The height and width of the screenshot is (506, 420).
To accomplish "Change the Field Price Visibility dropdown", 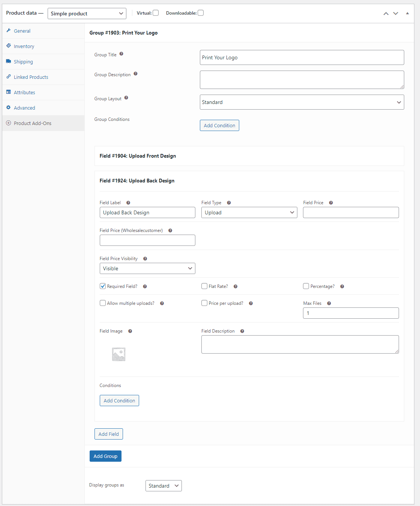I will click(x=147, y=268).
